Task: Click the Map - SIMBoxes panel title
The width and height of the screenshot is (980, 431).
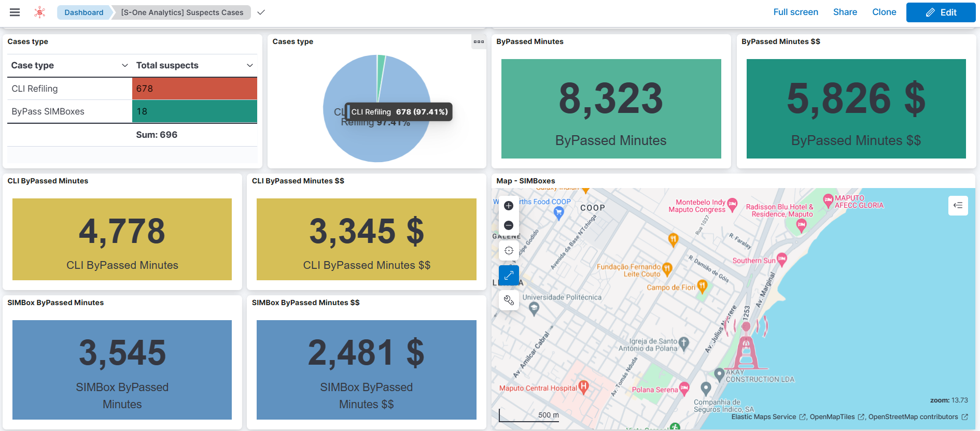Action: [525, 181]
